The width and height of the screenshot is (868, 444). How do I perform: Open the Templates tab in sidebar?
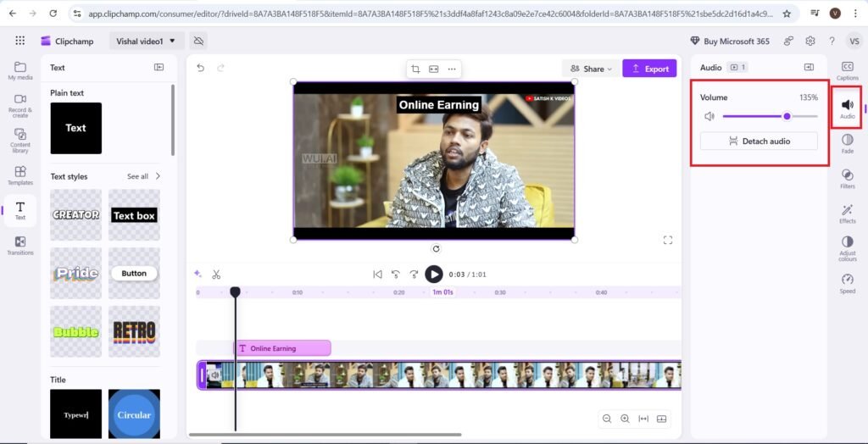point(20,175)
